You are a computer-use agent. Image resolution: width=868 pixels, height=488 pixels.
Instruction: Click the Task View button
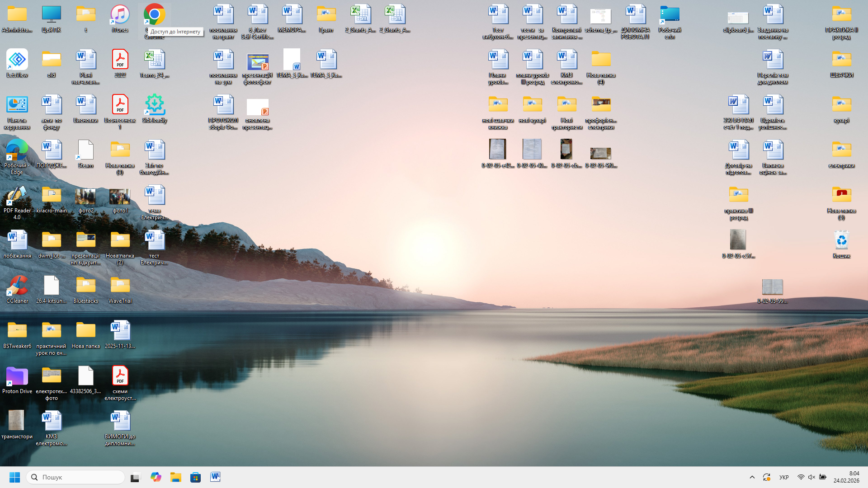tap(135, 477)
